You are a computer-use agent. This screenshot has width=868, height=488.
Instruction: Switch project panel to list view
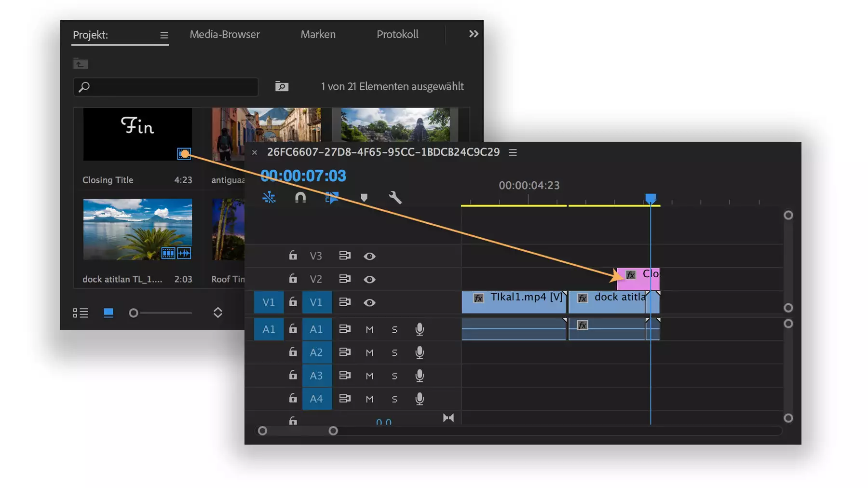tap(81, 313)
